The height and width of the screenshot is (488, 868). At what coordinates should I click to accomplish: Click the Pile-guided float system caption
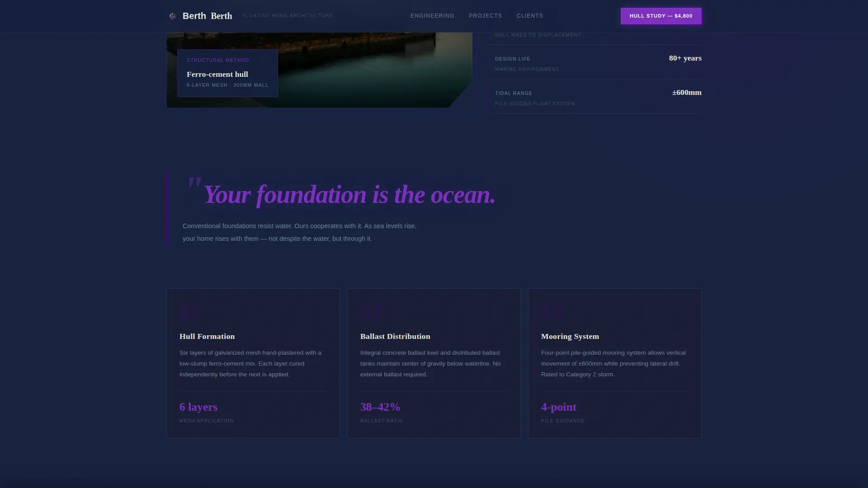[x=535, y=103]
